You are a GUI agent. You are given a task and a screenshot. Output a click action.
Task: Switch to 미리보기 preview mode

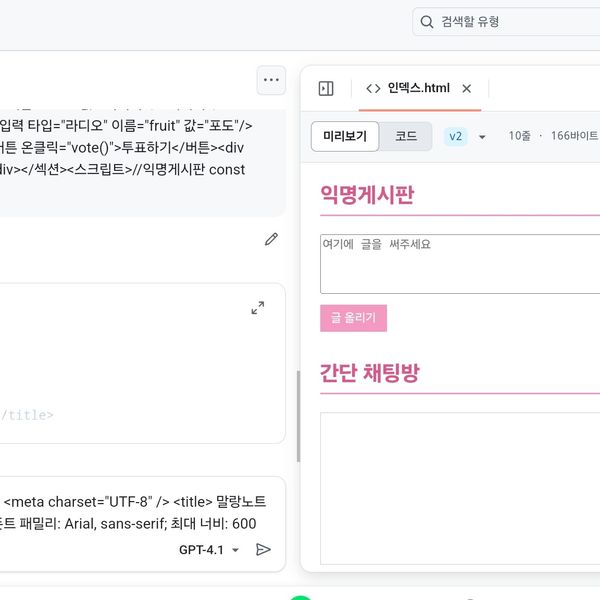(x=345, y=136)
